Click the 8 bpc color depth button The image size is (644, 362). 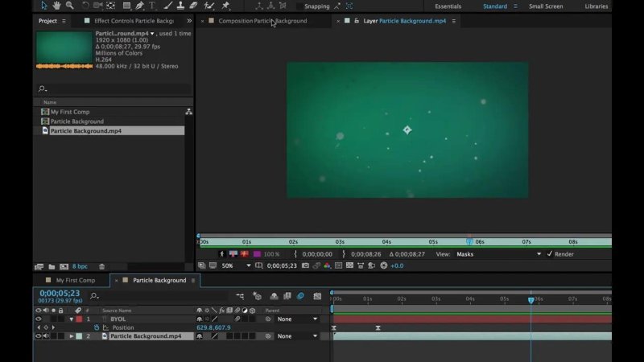point(80,266)
